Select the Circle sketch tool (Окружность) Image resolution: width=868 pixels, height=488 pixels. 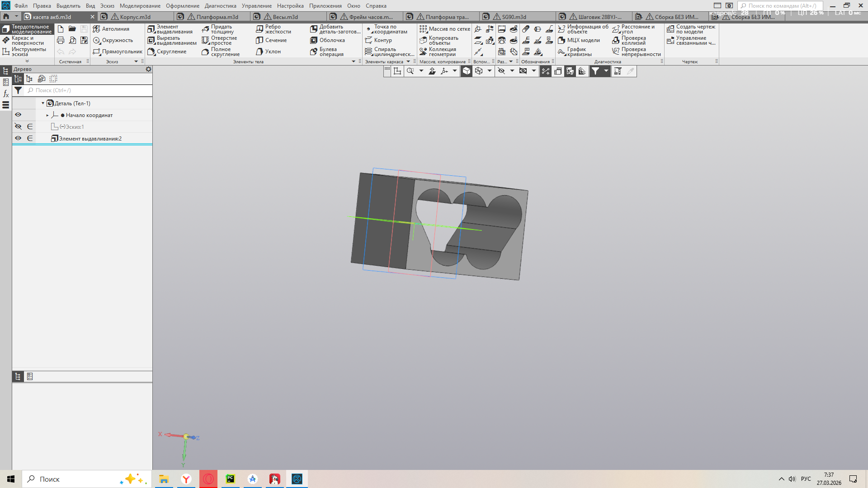(x=113, y=40)
